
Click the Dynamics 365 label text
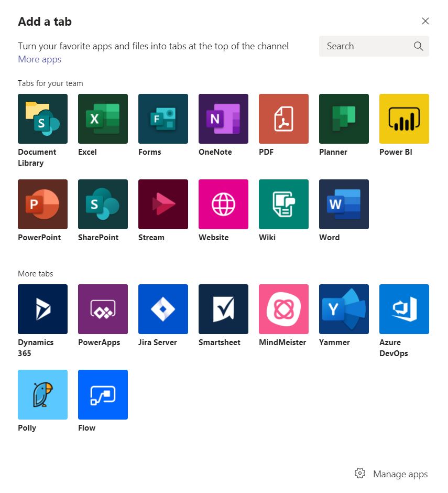(36, 348)
